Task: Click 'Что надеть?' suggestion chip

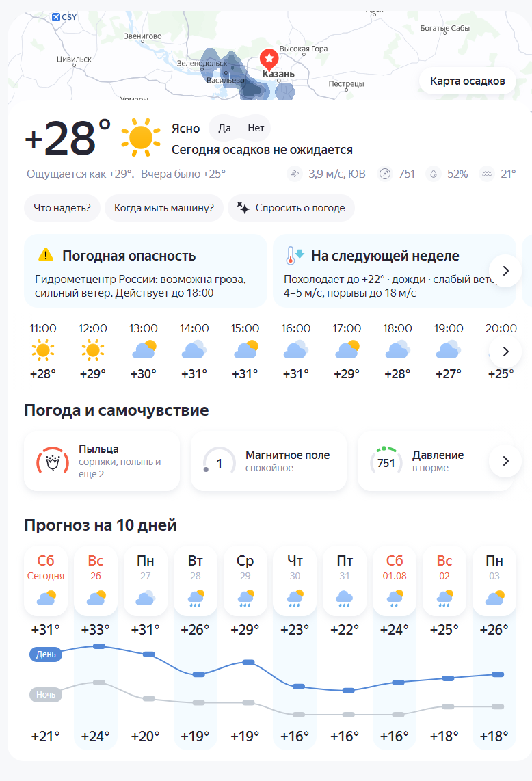Action: [x=62, y=208]
